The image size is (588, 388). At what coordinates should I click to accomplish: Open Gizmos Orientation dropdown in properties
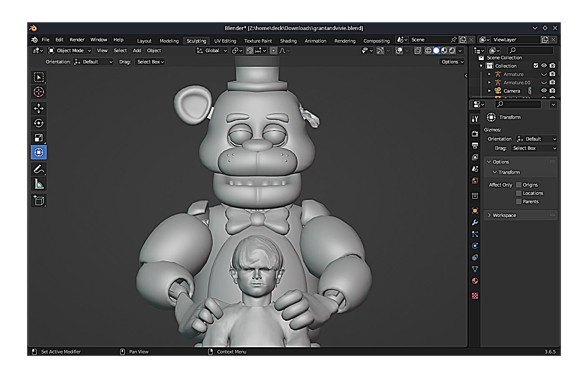pos(536,139)
